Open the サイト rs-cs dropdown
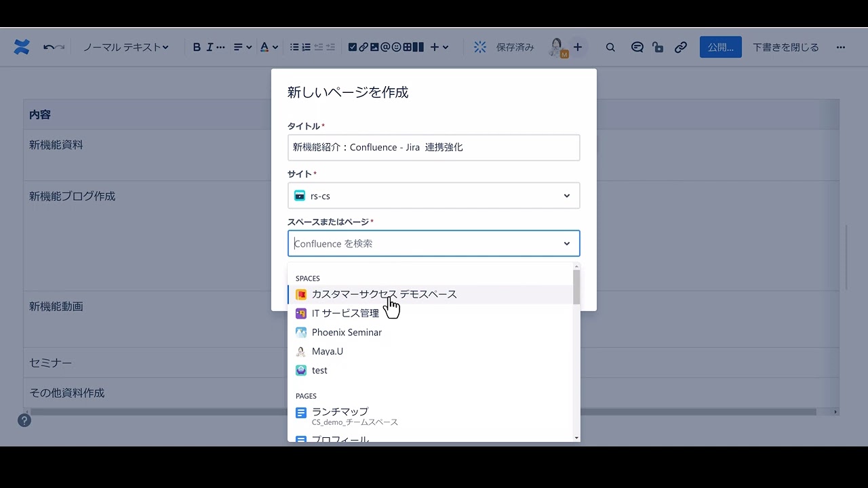The width and height of the screenshot is (868, 488). click(434, 196)
